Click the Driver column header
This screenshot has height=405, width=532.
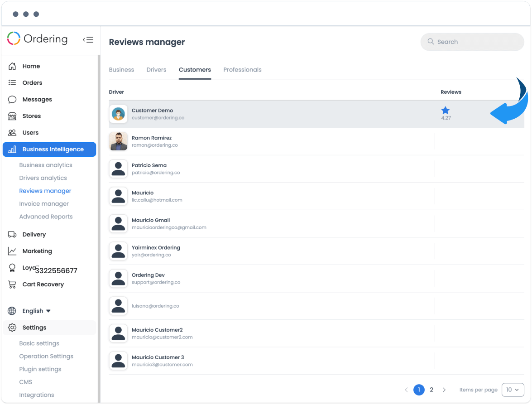point(116,92)
